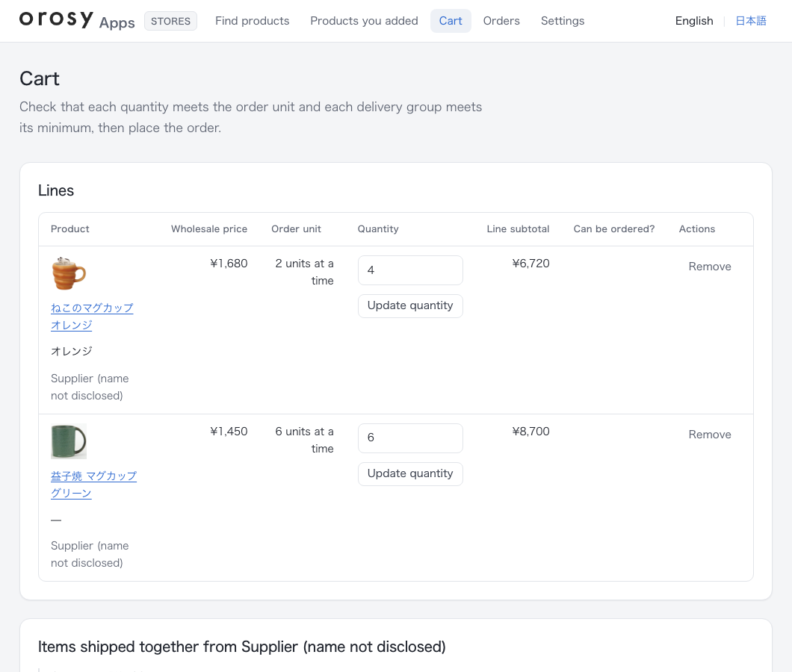Open Settings in the navigation
This screenshot has height=672, width=792.
click(x=563, y=21)
